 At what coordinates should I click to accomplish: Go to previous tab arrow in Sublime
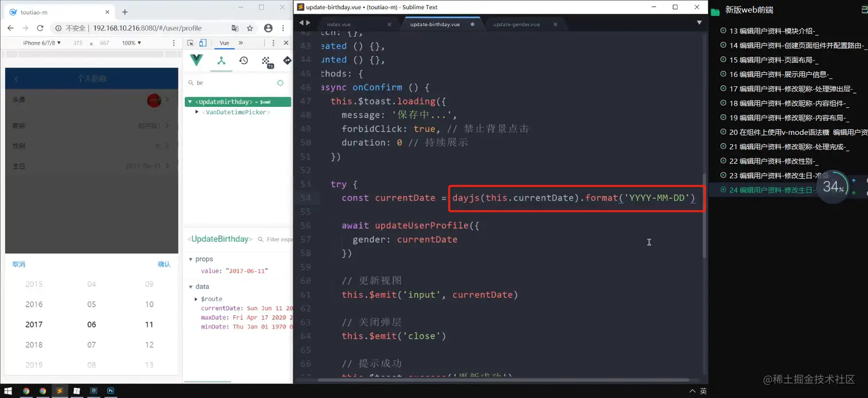click(x=301, y=22)
